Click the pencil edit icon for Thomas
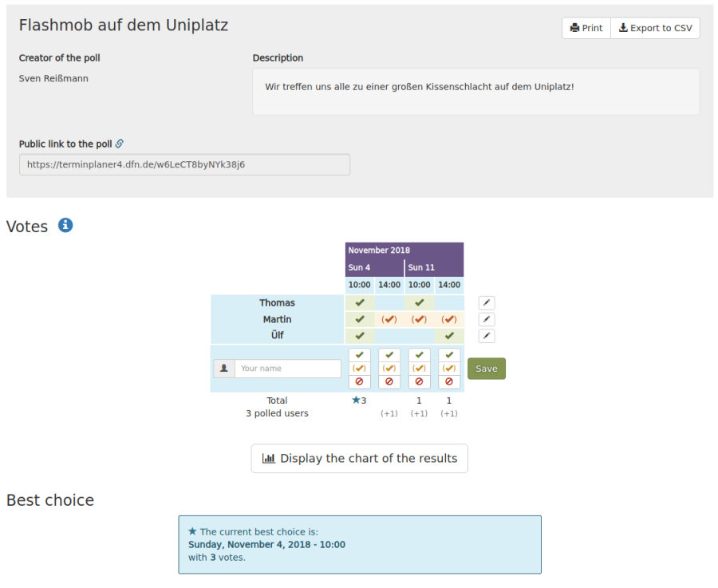This screenshot has width=718, height=588. (x=486, y=303)
